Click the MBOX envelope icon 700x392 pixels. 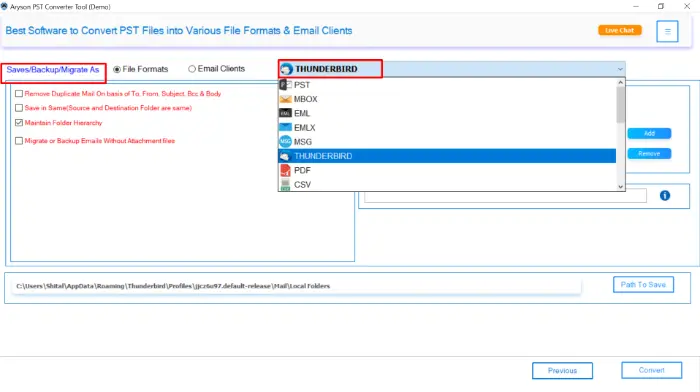(x=285, y=99)
